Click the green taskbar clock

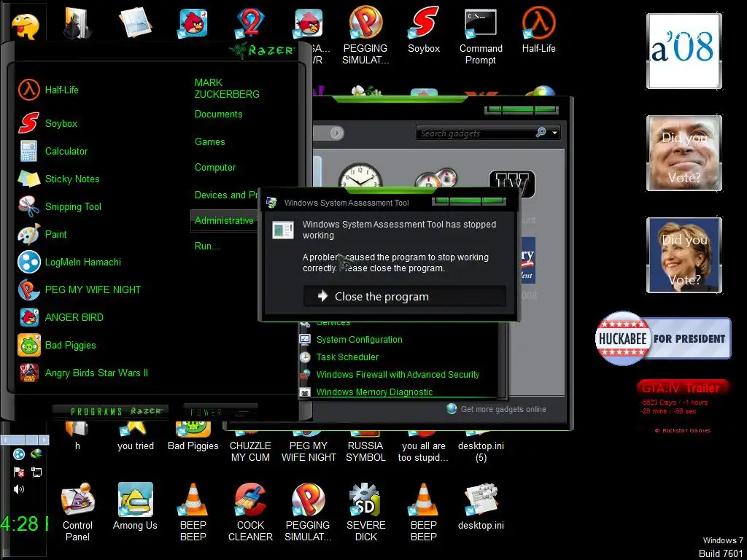(24, 524)
